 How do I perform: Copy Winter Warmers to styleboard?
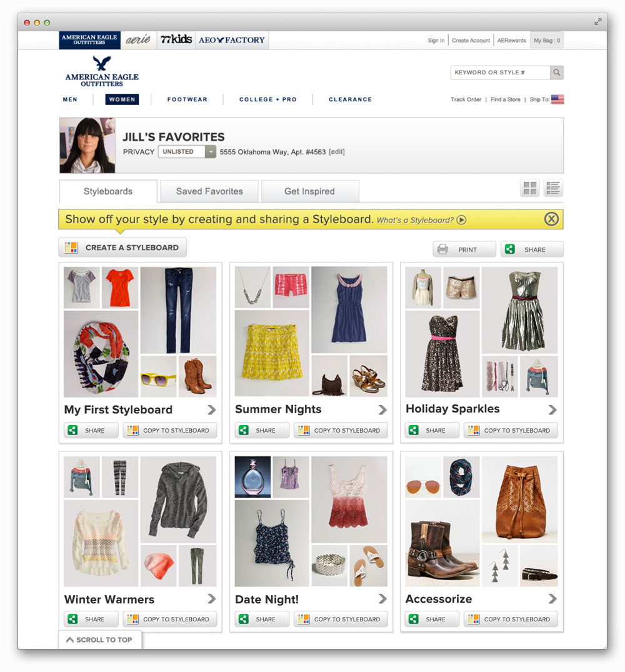(x=169, y=619)
